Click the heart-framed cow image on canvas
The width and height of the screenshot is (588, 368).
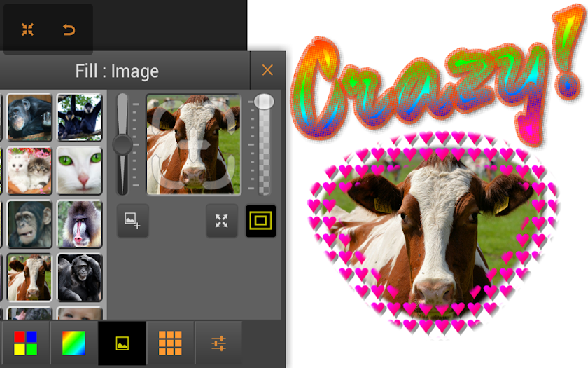433,235
